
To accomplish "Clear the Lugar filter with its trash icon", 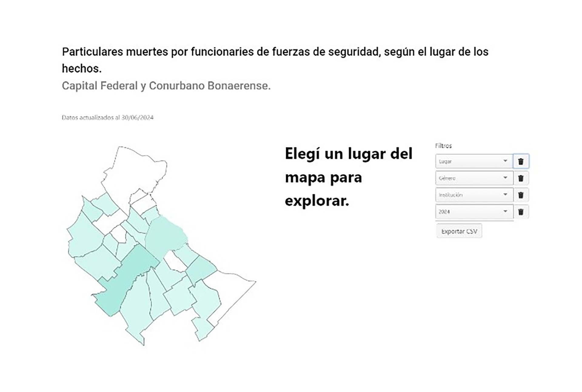I will (521, 161).
